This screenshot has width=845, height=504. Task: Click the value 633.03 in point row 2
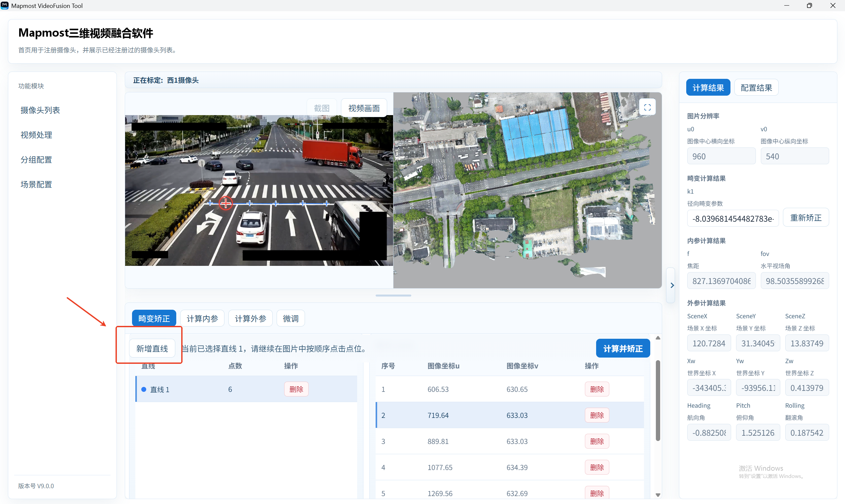pos(517,415)
